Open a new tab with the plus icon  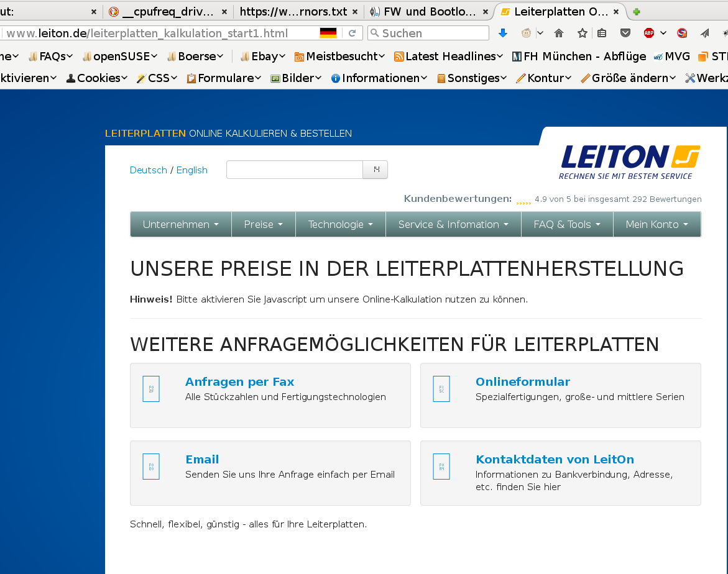[x=637, y=12]
